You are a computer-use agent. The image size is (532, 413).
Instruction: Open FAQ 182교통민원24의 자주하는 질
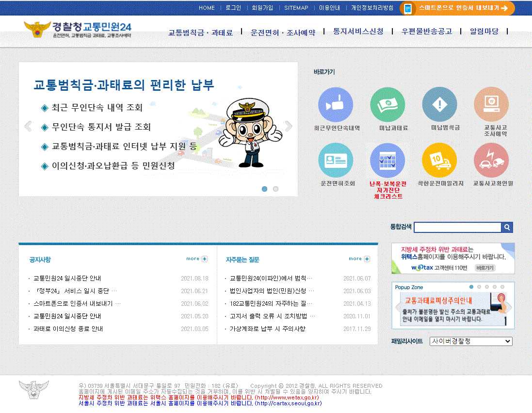[x=271, y=304]
